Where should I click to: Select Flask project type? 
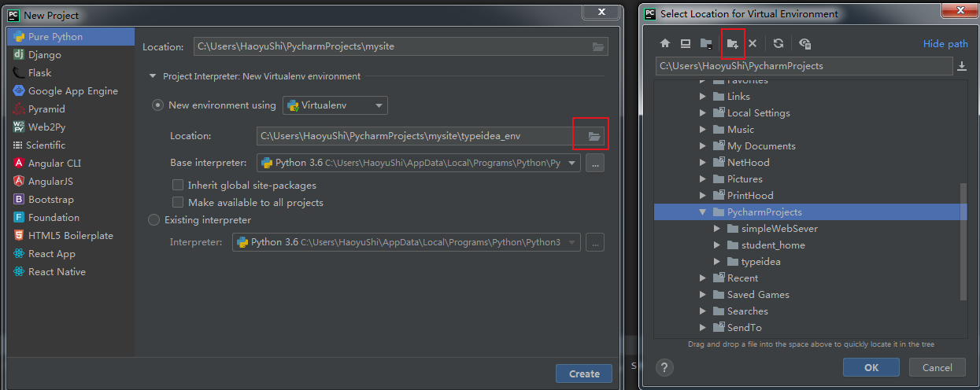[x=71, y=73]
